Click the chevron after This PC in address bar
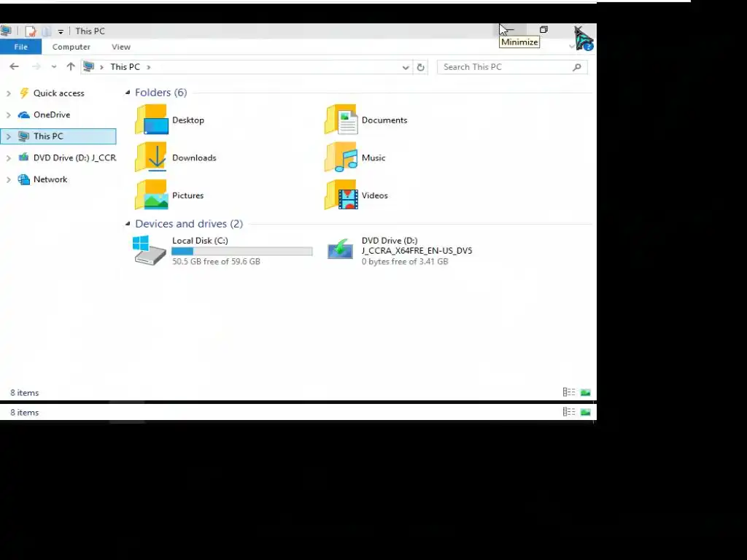Image resolution: width=747 pixels, height=560 pixels. (149, 67)
